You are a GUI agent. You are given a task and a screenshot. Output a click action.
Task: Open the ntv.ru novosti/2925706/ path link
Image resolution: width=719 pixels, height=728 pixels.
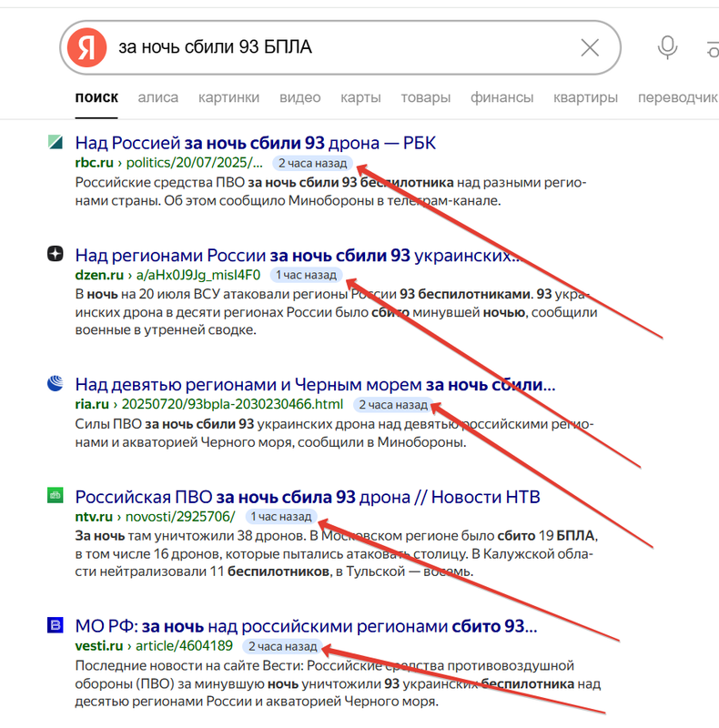coord(180,517)
